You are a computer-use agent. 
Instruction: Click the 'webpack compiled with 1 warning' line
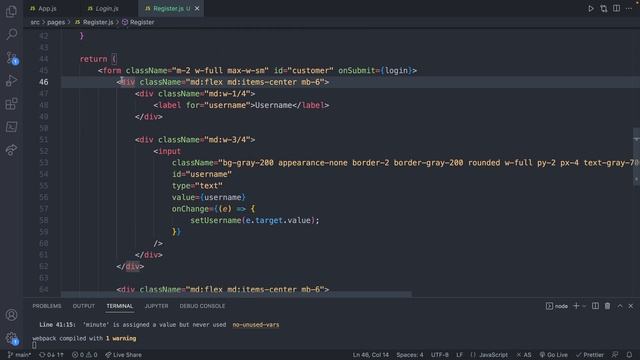pyautogui.click(x=84, y=338)
